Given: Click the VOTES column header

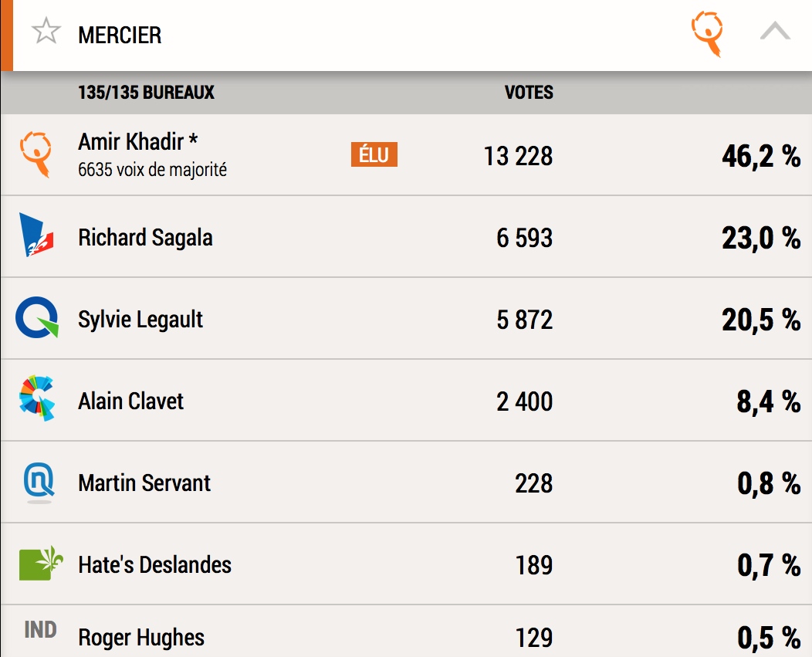Looking at the screenshot, I should pos(529,93).
